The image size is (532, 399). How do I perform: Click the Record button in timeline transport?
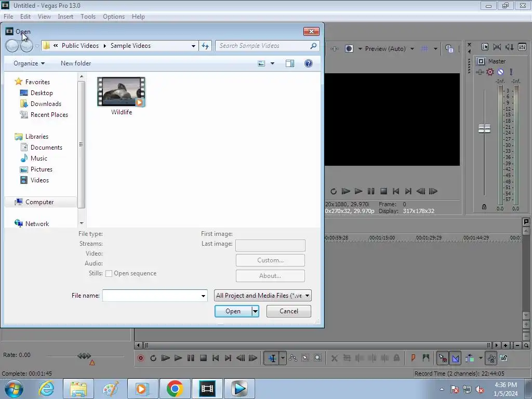pyautogui.click(x=140, y=358)
